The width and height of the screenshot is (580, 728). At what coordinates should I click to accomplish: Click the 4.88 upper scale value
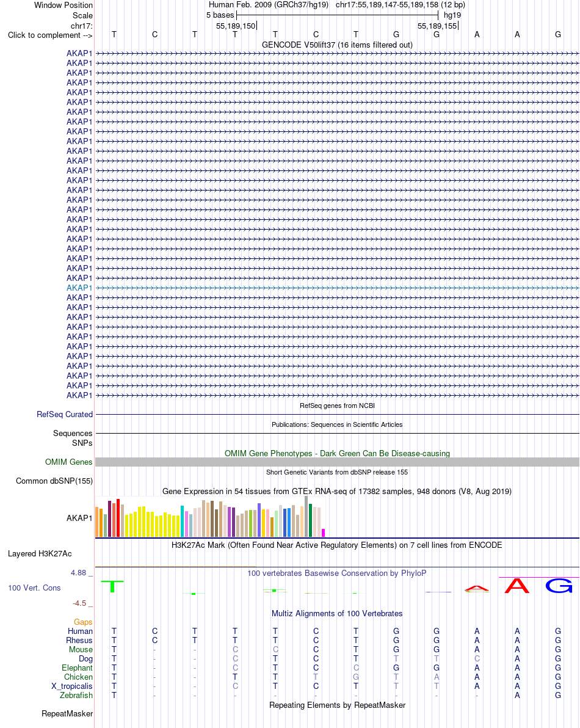(78, 572)
